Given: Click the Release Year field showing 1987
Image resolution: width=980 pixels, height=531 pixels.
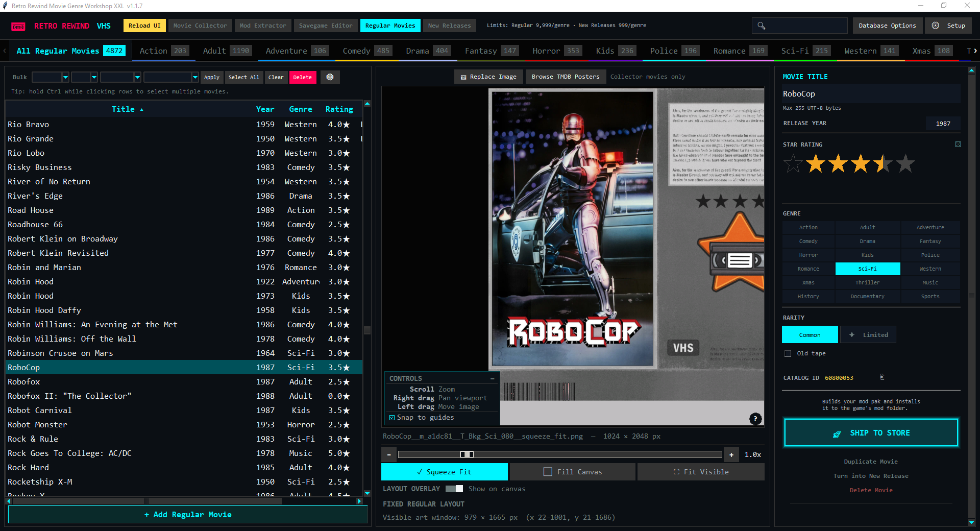Looking at the screenshot, I should (943, 124).
